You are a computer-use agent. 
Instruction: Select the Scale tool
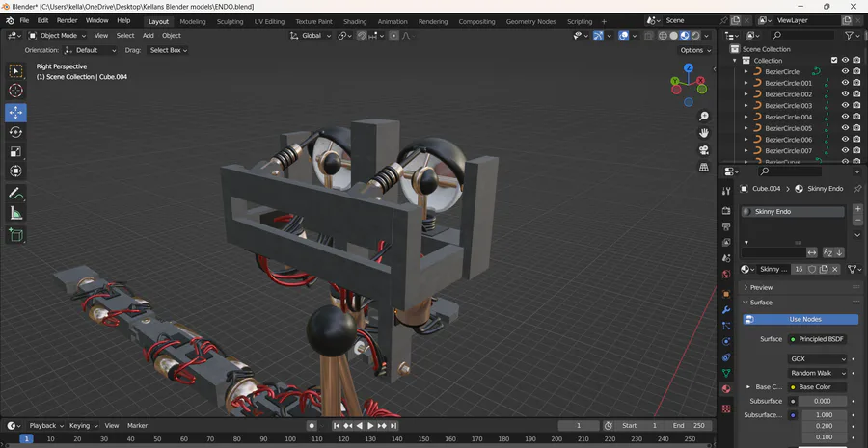tap(16, 151)
